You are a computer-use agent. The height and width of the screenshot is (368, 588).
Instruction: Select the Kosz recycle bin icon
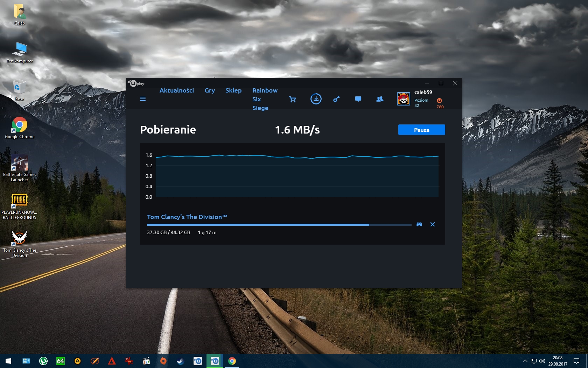20,90
